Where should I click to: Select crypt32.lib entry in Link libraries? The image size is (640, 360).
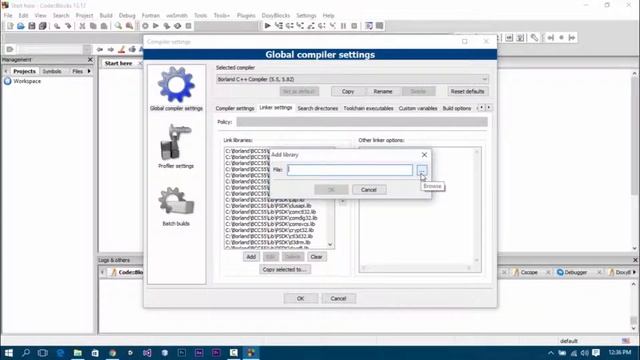[269, 230]
